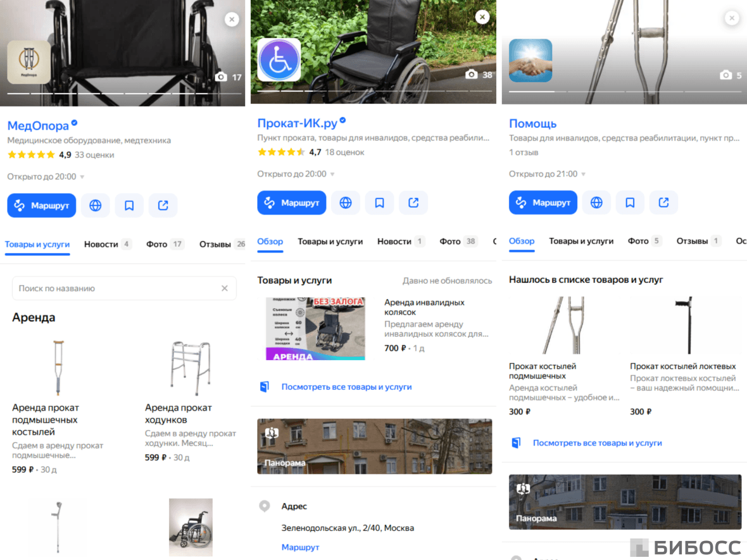This screenshot has height=560, width=747.
Task: Bookmark the Прокат-ИК.ру organization
Action: (x=379, y=203)
